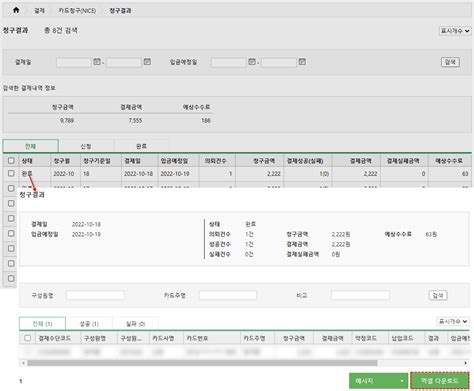
Task: Tick select-all checkbox beside 결제수단코드 header
Action: coord(28,338)
